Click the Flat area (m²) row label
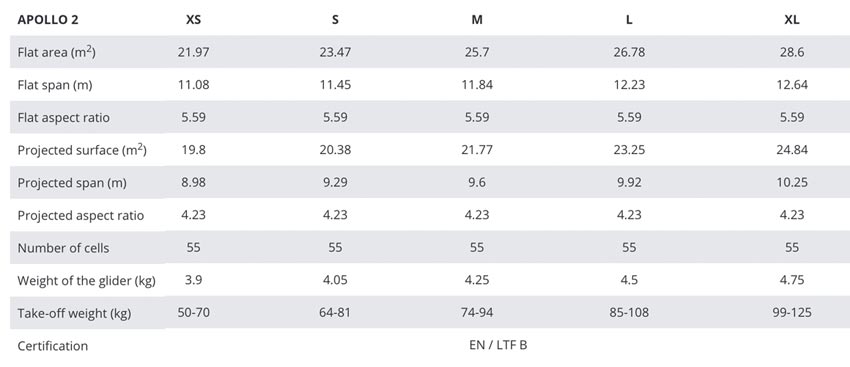 (56, 53)
